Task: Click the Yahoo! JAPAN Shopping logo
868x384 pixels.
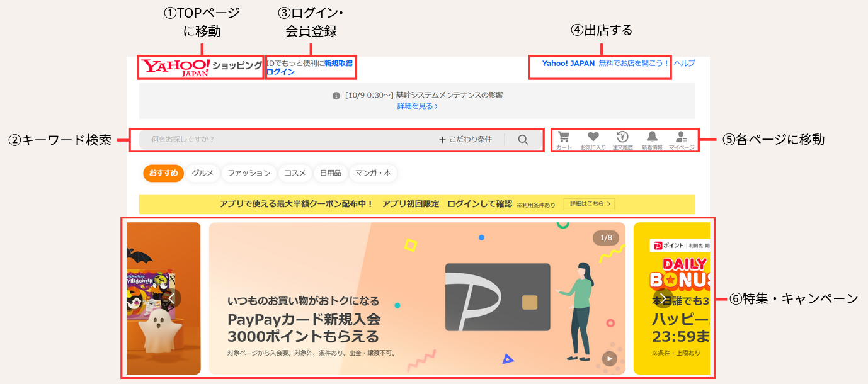Action: point(200,67)
